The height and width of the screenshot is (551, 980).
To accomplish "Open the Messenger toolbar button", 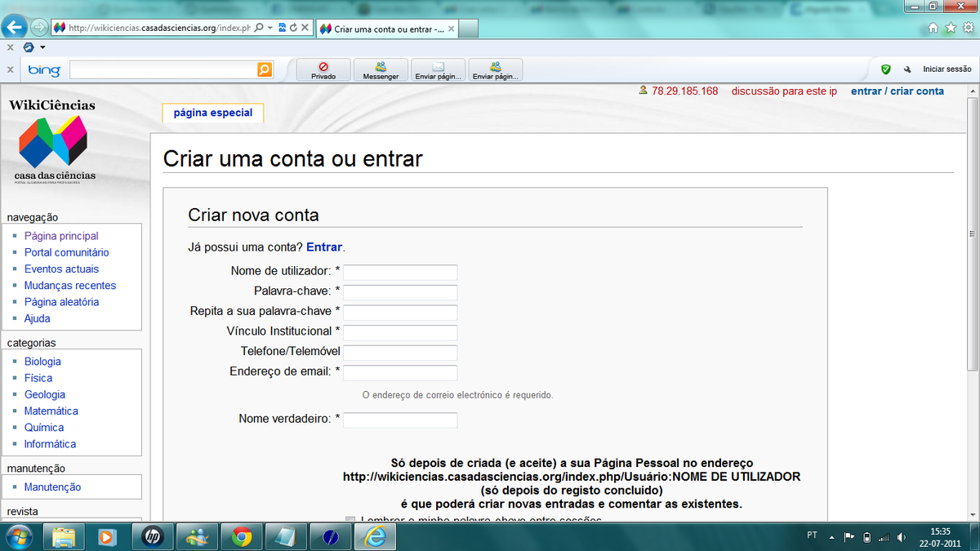I will pyautogui.click(x=381, y=70).
